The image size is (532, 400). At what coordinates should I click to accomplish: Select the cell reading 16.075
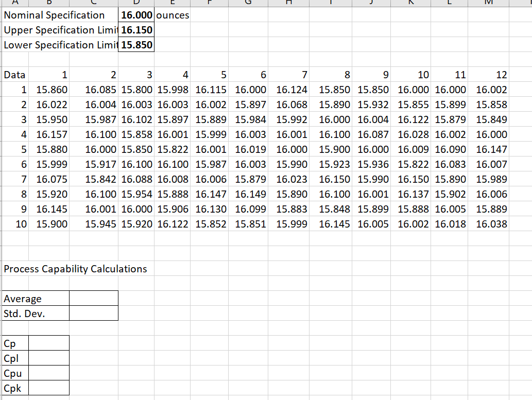49,179
